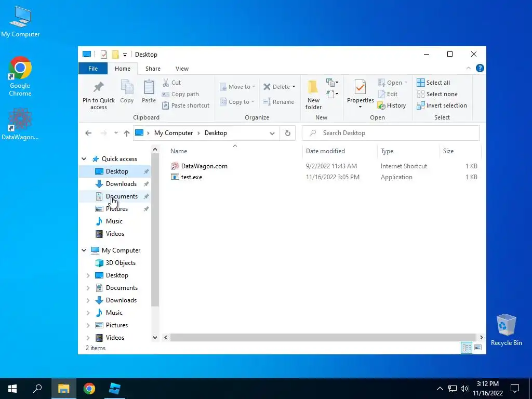Collapse the ribbon with the chevron
The width and height of the screenshot is (532, 399).
pos(469,68)
